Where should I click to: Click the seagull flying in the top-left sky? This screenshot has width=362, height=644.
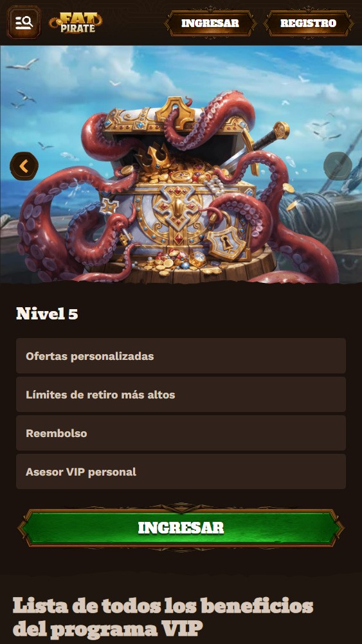pos(23,64)
